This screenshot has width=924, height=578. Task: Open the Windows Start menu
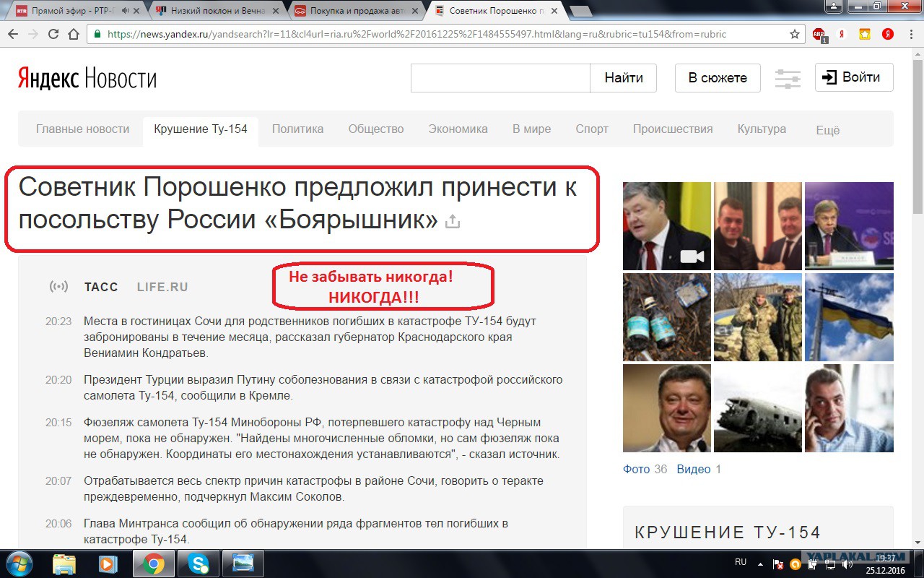click(18, 563)
